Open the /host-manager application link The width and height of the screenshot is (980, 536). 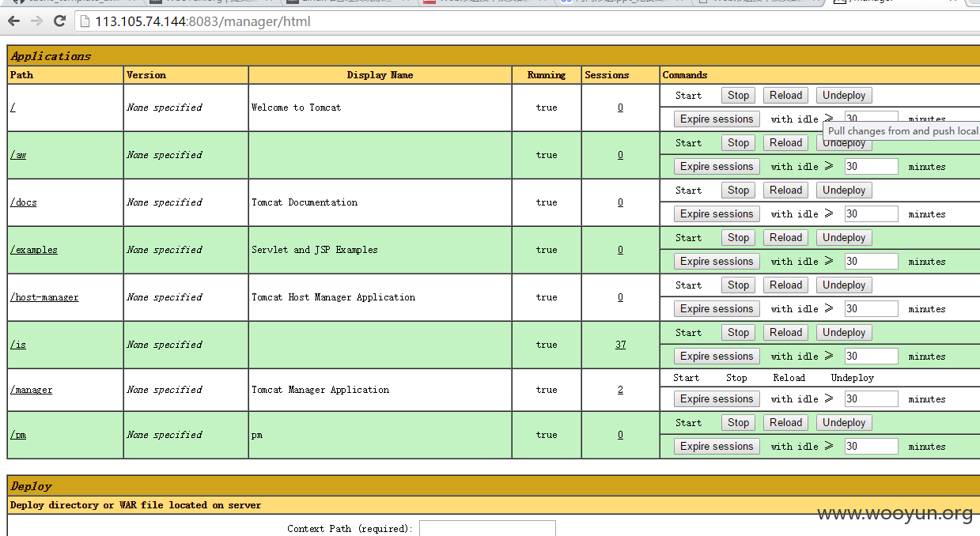[x=44, y=297]
